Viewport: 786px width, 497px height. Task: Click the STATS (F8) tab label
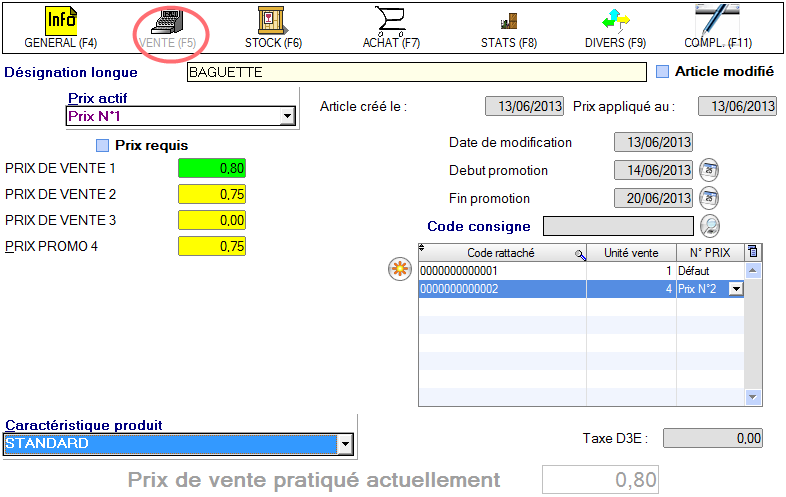tap(509, 43)
